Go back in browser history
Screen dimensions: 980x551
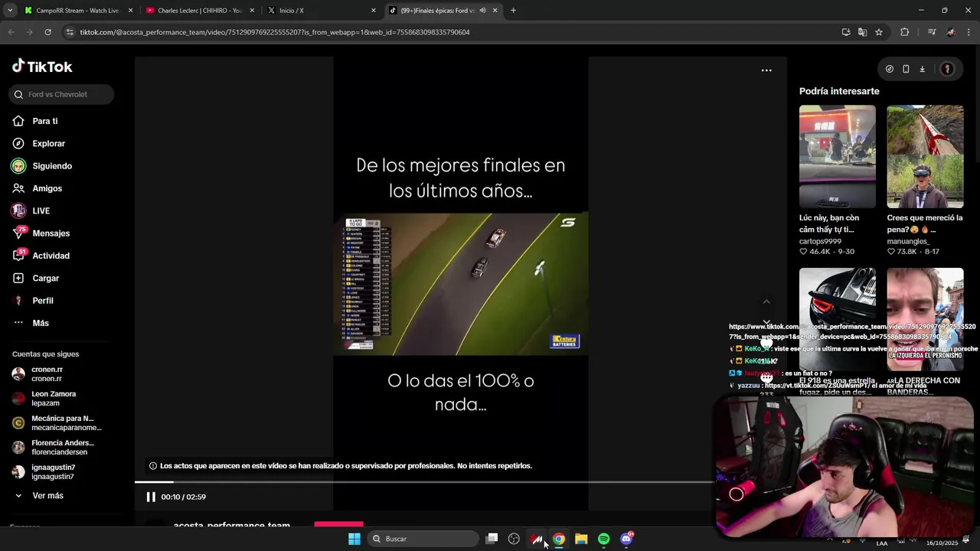pos(11,32)
